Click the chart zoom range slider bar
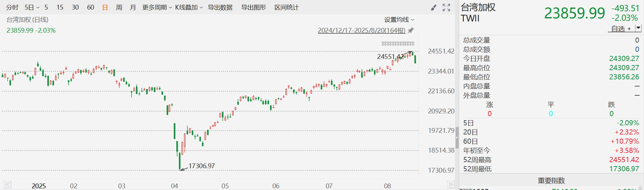Screen dimensions: 644x190 coord(398,43)
